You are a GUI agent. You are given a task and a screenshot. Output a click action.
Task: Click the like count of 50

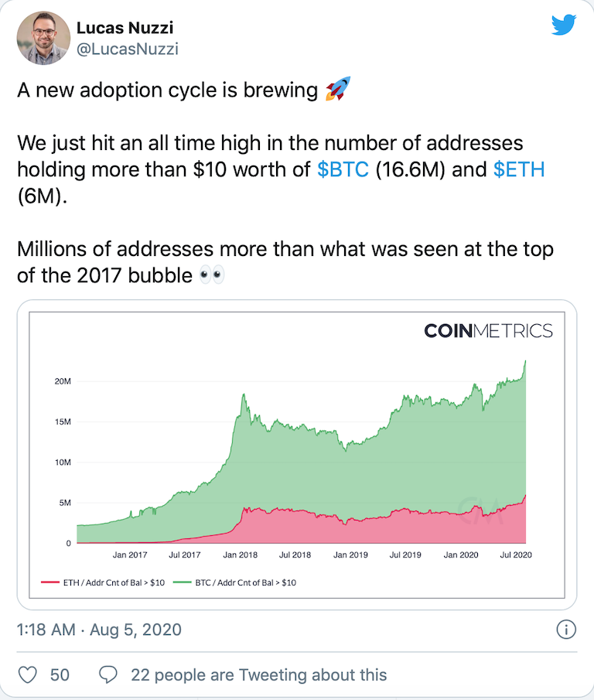60,674
